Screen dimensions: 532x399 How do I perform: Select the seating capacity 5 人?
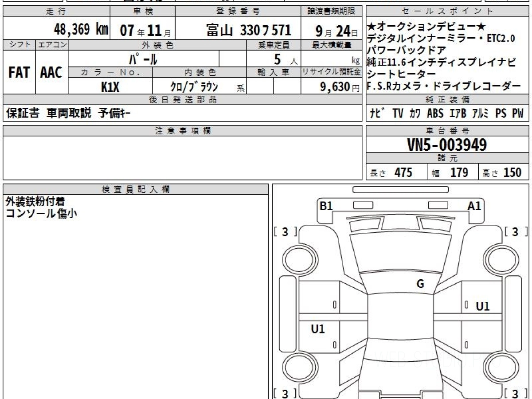tap(286, 59)
